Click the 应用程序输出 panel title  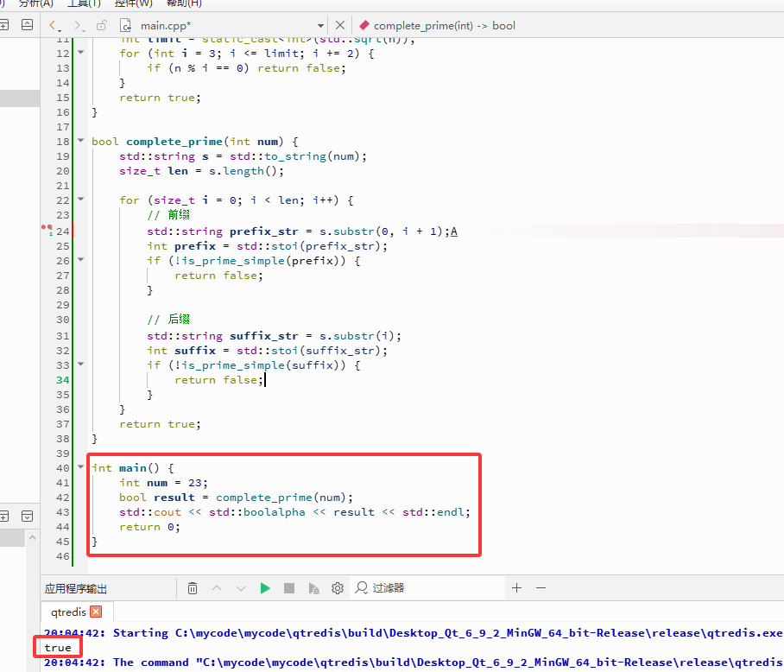(76, 588)
